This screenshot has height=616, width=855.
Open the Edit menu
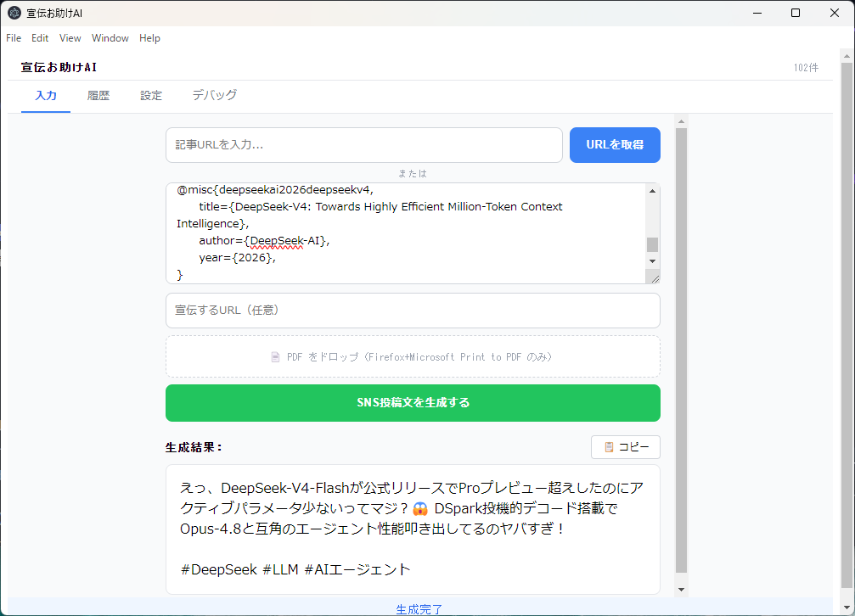pyautogui.click(x=40, y=38)
